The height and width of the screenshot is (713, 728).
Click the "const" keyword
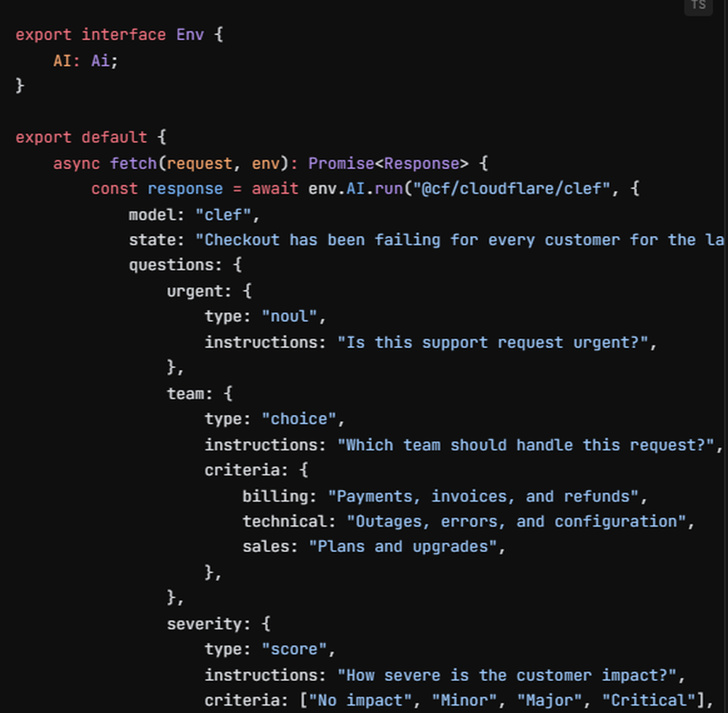(x=114, y=189)
